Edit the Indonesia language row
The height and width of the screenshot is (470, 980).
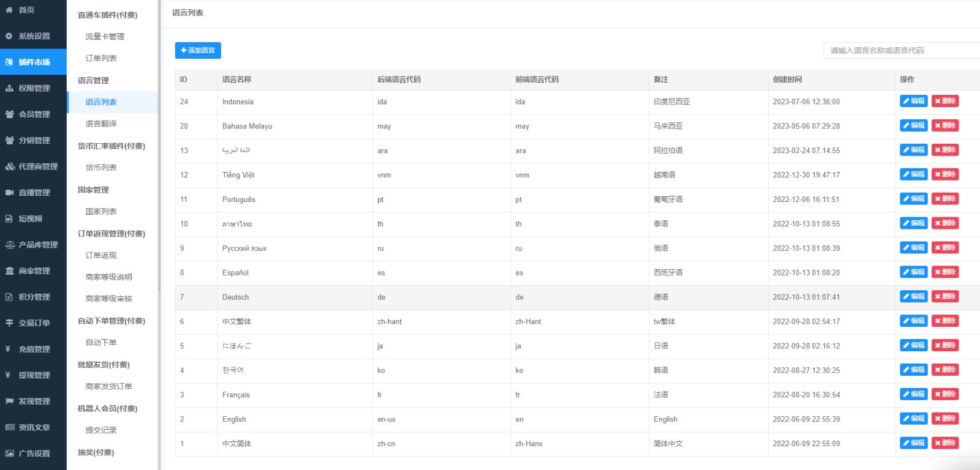pyautogui.click(x=913, y=101)
